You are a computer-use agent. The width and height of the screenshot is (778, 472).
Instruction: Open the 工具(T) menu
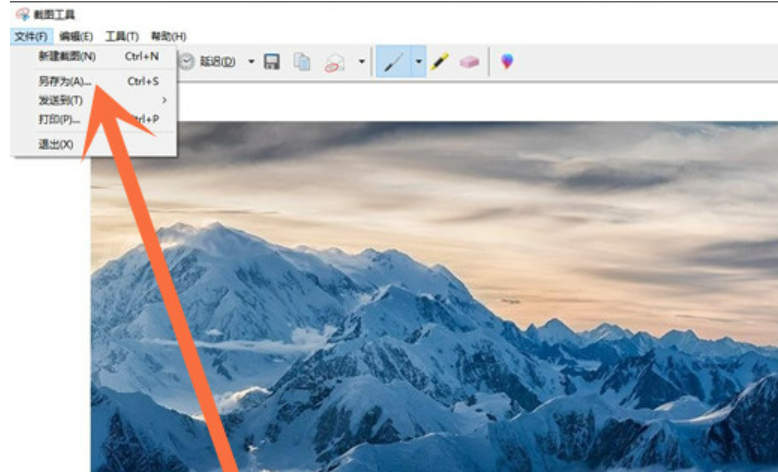(122, 36)
